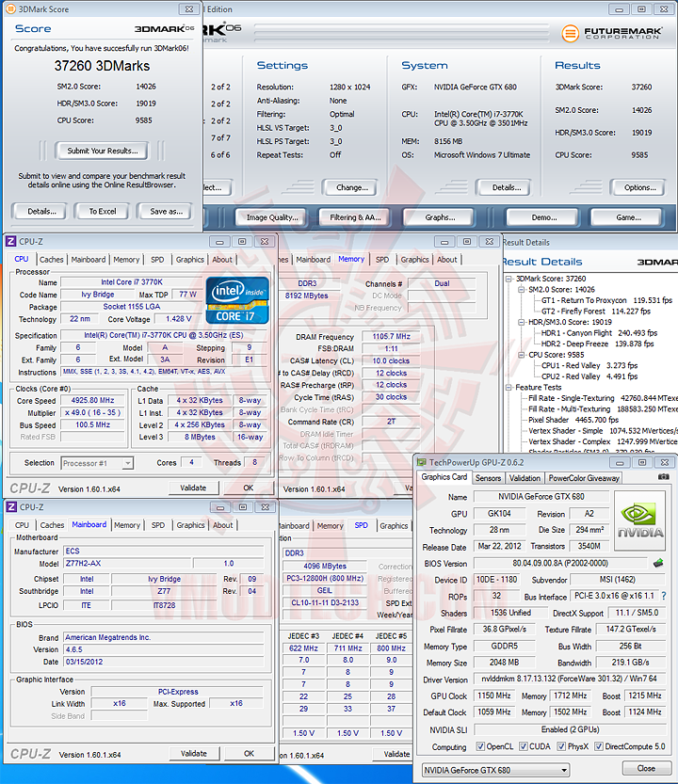Click the Submit Your Results button
The image size is (678, 784).
103,151
